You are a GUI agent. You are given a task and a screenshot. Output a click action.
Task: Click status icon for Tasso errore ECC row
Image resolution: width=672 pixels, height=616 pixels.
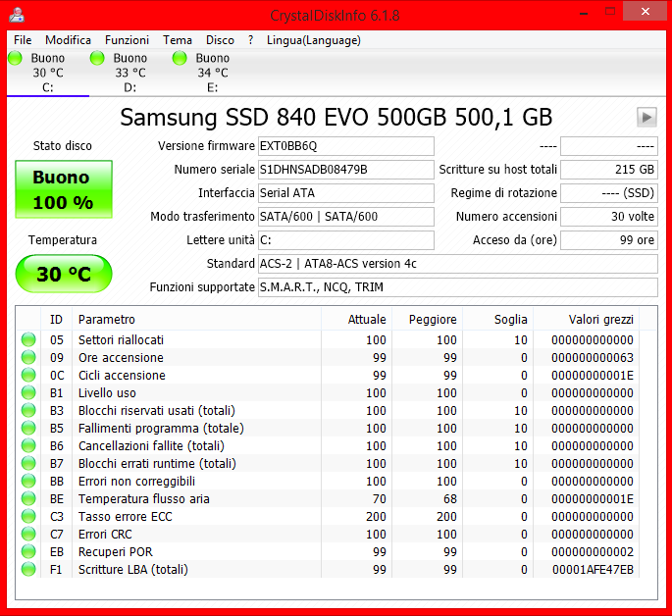tap(28, 516)
